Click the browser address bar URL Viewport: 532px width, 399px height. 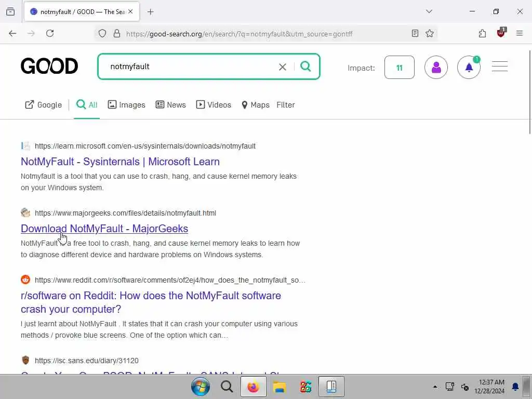tap(239, 34)
